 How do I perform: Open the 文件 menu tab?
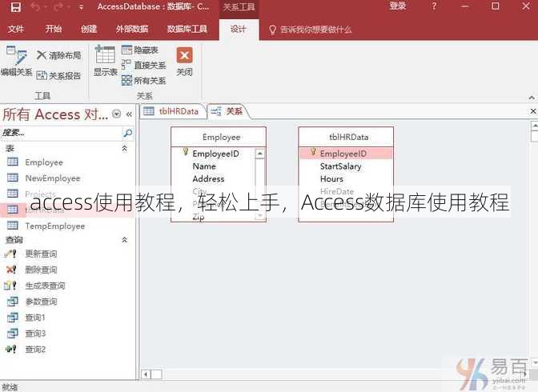point(16,29)
